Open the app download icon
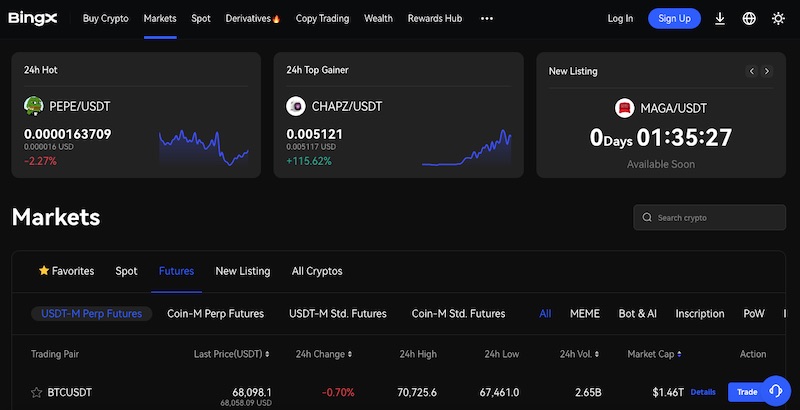Viewport: 800px width, 410px height. pos(720,18)
